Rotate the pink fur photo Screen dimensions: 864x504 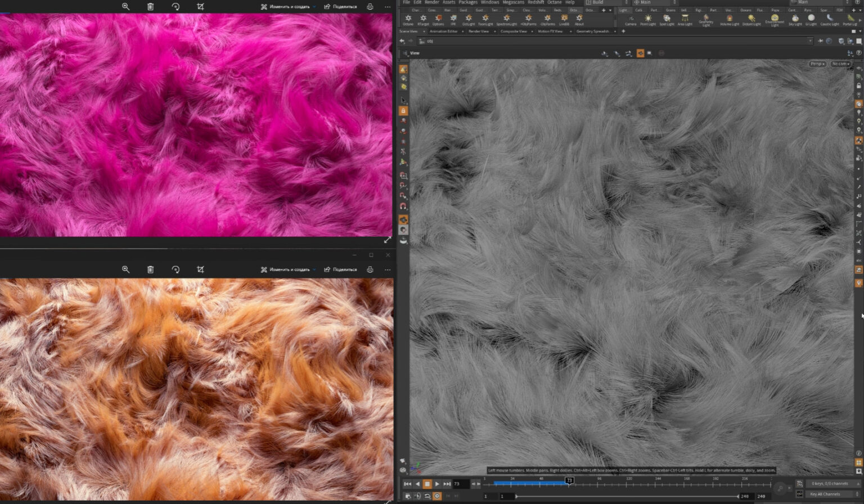click(x=175, y=7)
